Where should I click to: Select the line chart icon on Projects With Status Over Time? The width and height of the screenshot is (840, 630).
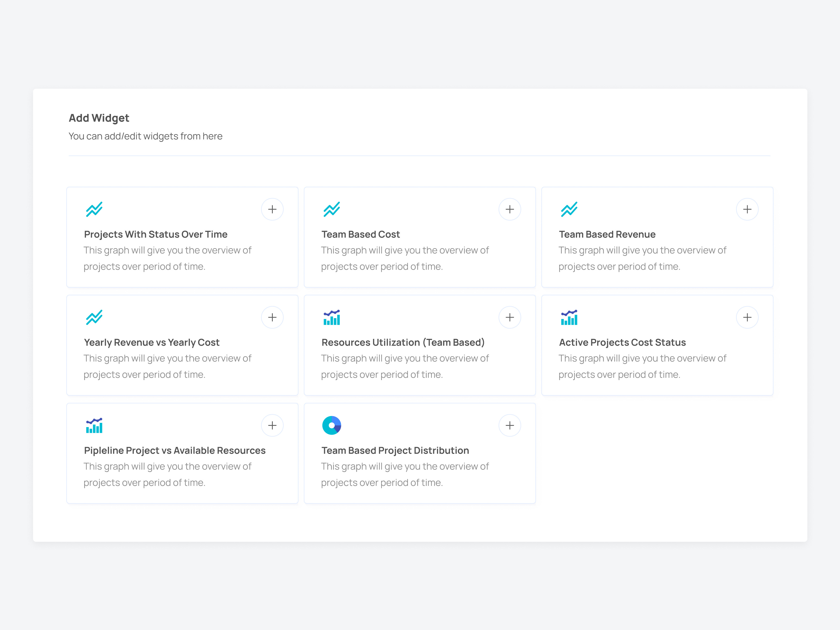point(94,209)
